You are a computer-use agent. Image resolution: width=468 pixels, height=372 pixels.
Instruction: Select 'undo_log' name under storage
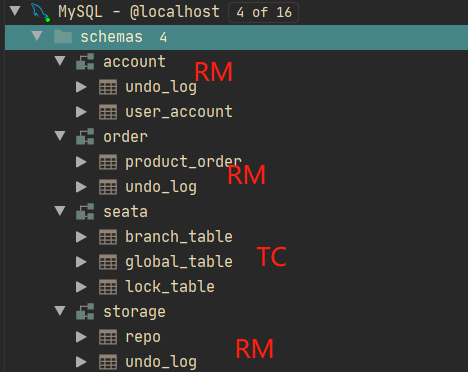tap(161, 363)
